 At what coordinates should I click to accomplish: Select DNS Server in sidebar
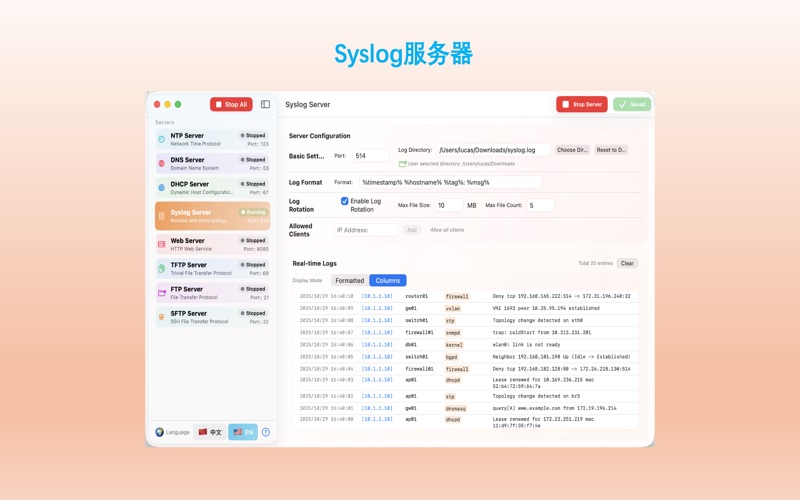pyautogui.click(x=213, y=163)
